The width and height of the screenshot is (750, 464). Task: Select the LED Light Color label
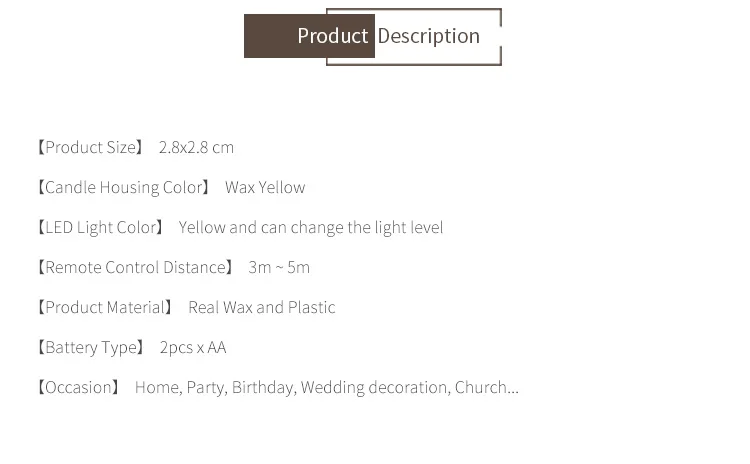[x=100, y=227]
